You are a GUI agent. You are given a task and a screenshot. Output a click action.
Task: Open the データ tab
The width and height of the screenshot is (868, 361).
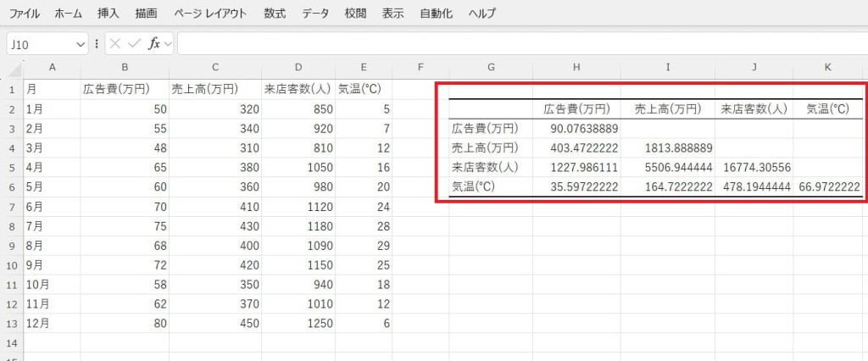[x=315, y=14]
